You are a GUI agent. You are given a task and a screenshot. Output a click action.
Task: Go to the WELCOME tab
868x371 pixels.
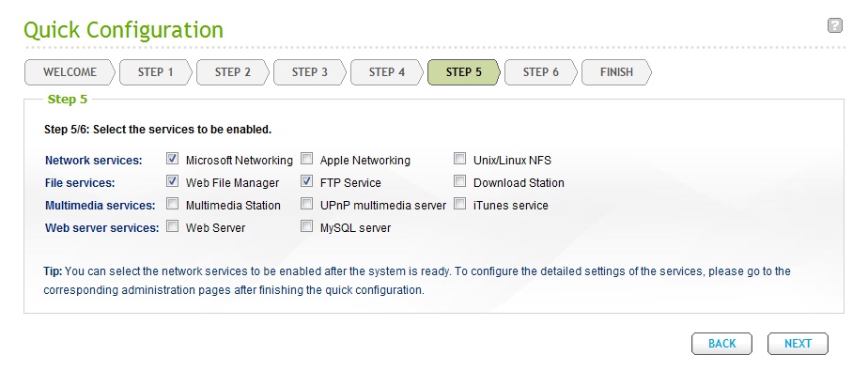point(70,72)
